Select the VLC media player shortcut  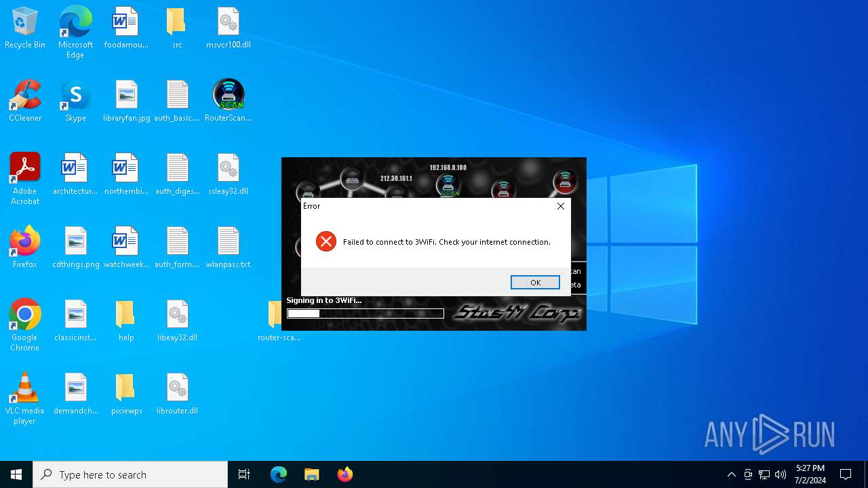point(25,399)
